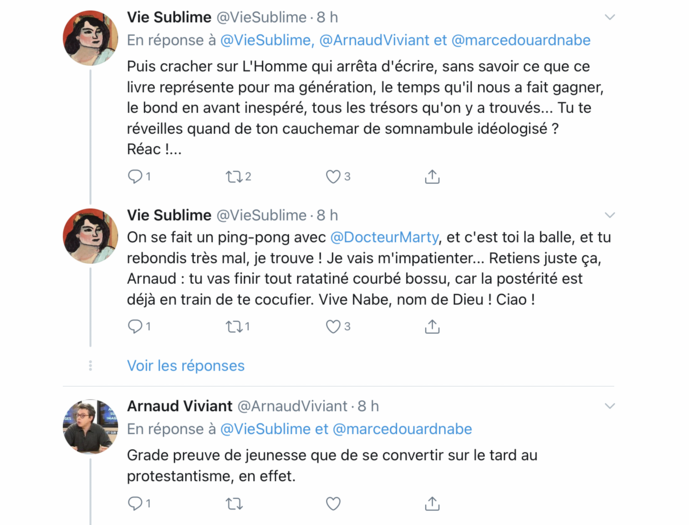Like the 'Puis cracher sur L'Homme' tweet
The width and height of the screenshot is (689, 525).
click(334, 177)
